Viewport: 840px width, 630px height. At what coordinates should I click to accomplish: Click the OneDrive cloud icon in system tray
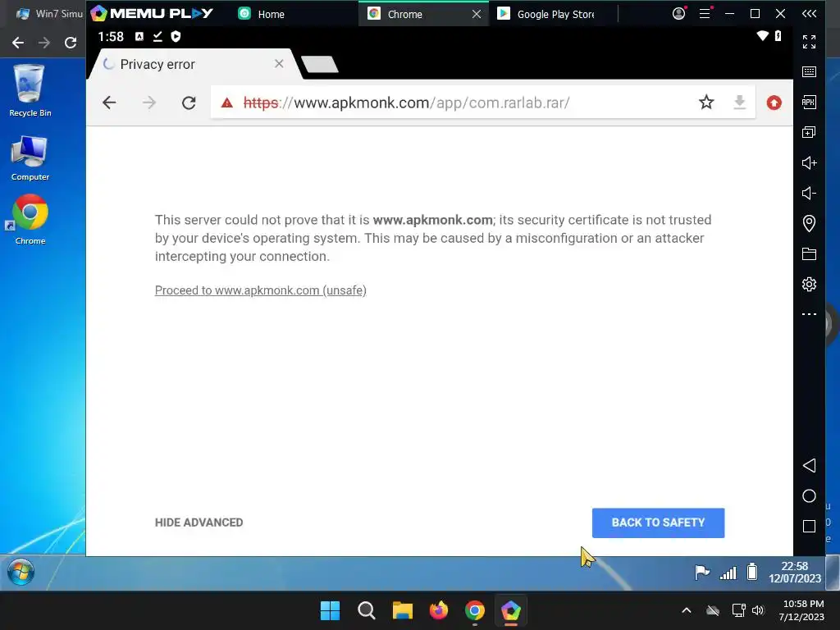coord(713,610)
